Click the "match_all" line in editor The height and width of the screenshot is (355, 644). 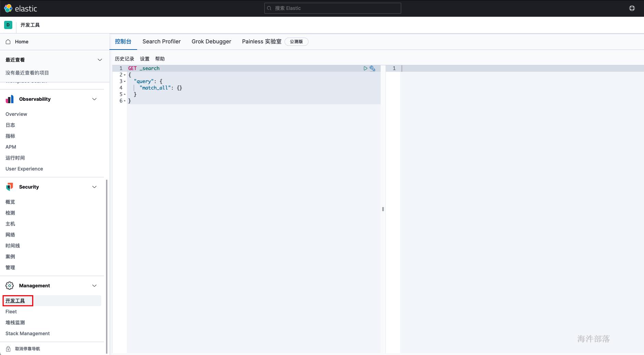(x=161, y=88)
